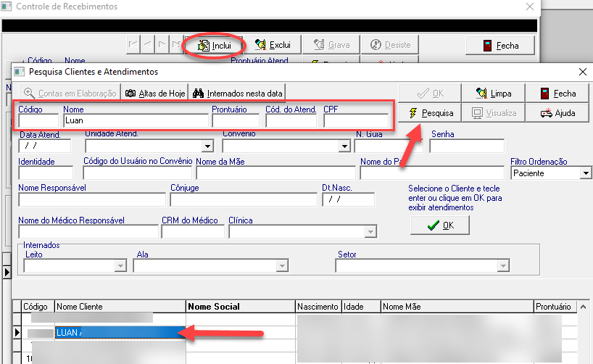Open the Ala dropdown
Viewport: 593px width, 364px height.
click(x=282, y=266)
